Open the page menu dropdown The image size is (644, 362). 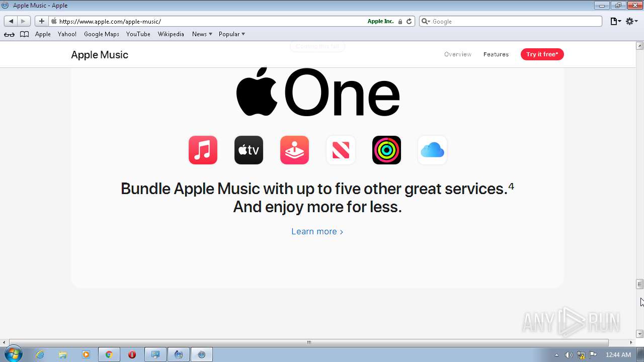click(616, 21)
